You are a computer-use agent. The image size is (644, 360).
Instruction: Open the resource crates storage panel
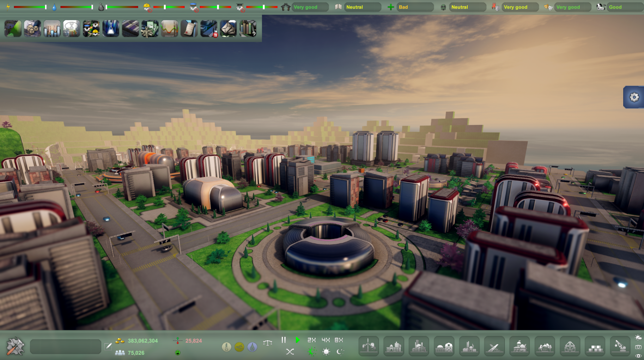(32, 29)
